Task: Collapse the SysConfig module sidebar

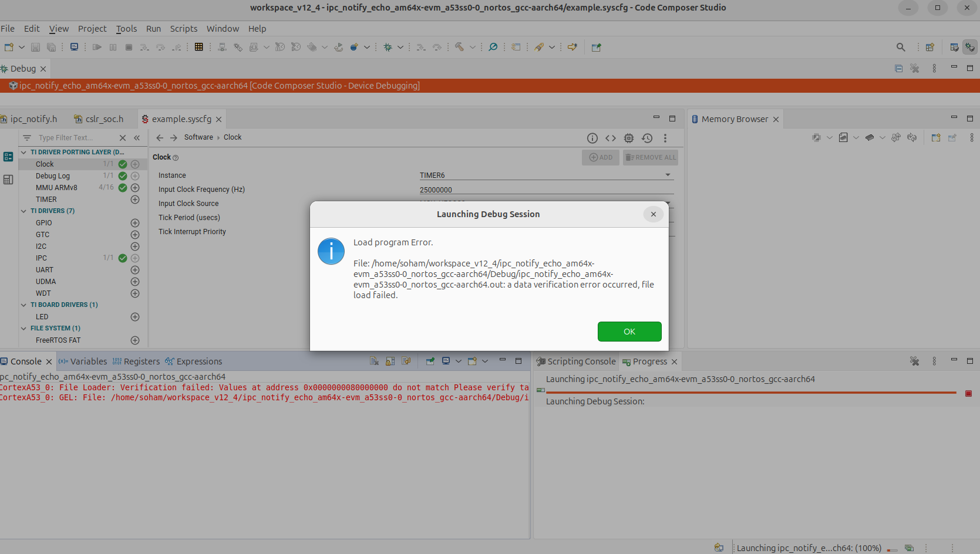Action: pyautogui.click(x=137, y=138)
